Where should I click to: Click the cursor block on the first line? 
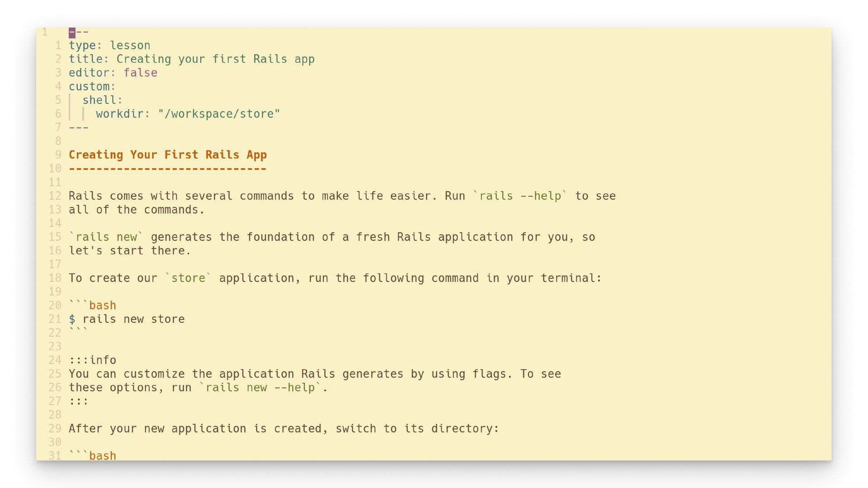tap(72, 33)
